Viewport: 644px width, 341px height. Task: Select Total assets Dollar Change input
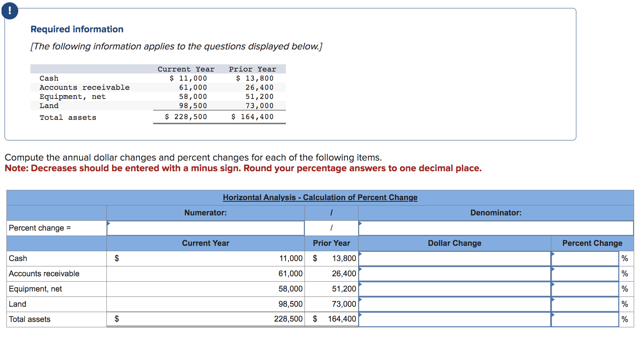tap(455, 319)
